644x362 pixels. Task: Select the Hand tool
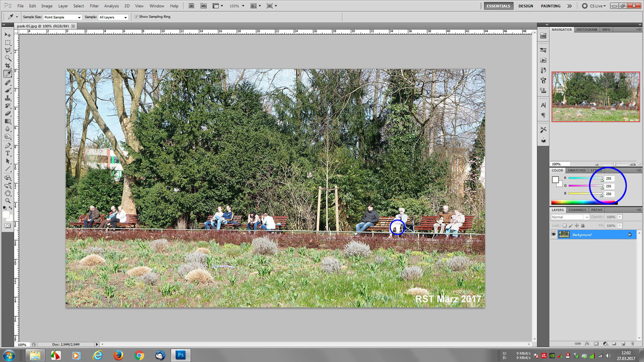click(8, 193)
